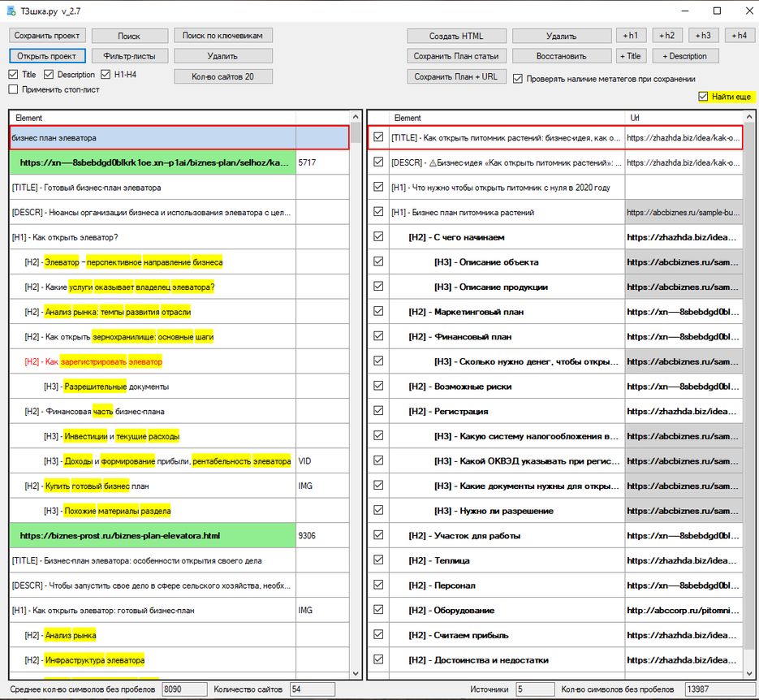Enable Применить стоп-лист checkbox

(x=14, y=89)
